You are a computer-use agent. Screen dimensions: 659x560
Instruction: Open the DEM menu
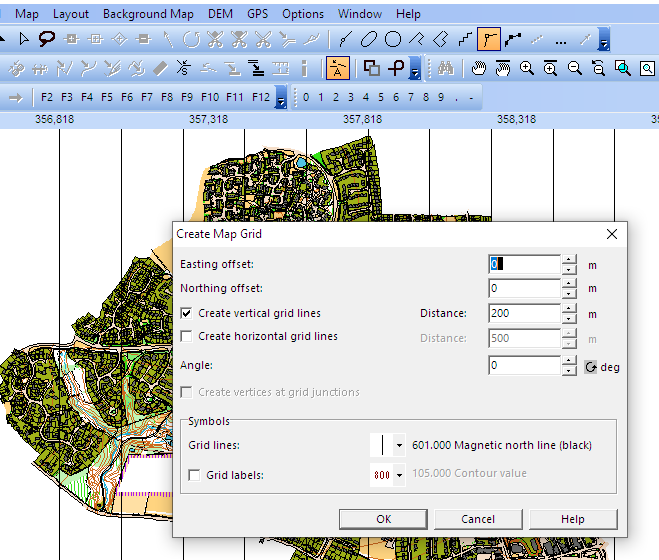point(220,14)
